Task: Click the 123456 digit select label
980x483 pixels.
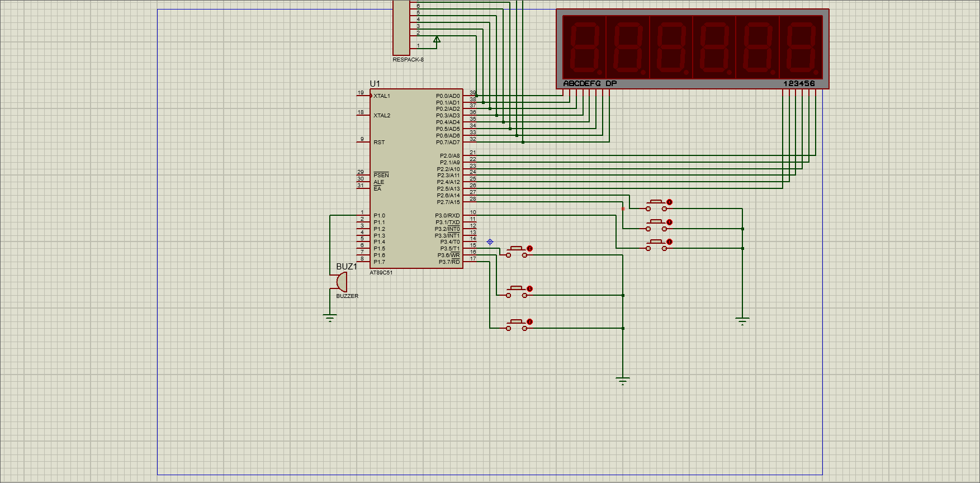Action: pos(799,83)
